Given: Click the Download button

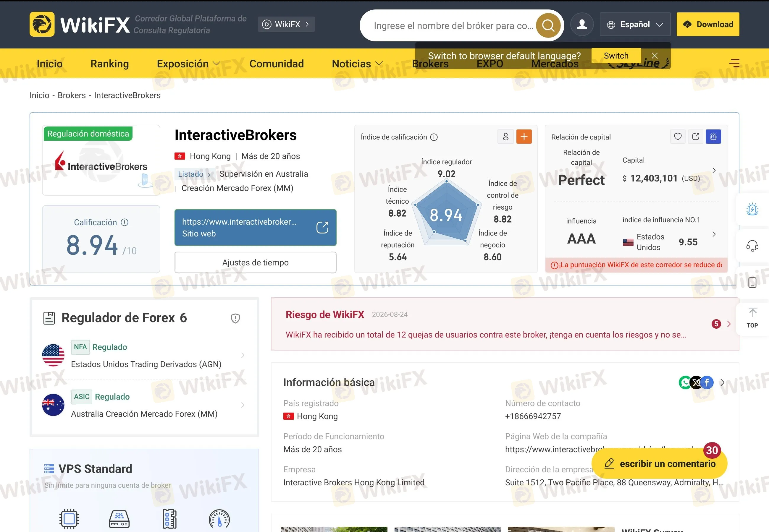Looking at the screenshot, I should pyautogui.click(x=708, y=24).
